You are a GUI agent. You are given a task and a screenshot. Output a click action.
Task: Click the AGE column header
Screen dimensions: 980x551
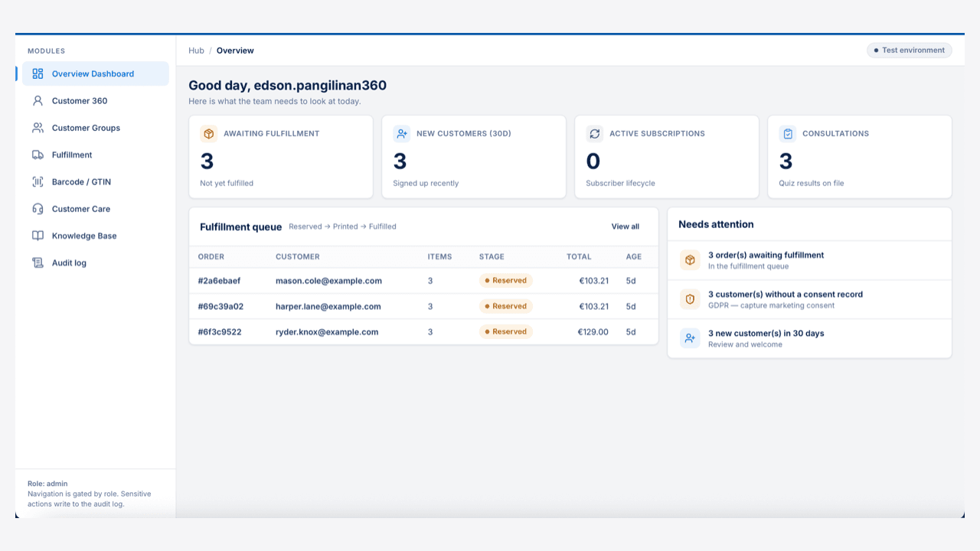point(634,257)
